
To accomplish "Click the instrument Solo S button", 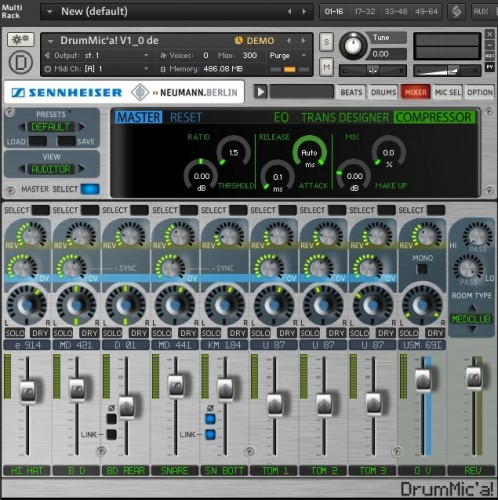I will pyautogui.click(x=326, y=42).
